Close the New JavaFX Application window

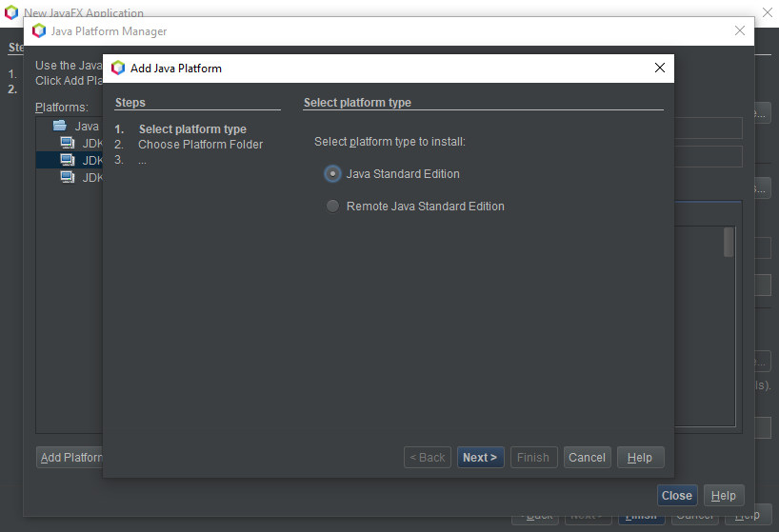pos(768,12)
